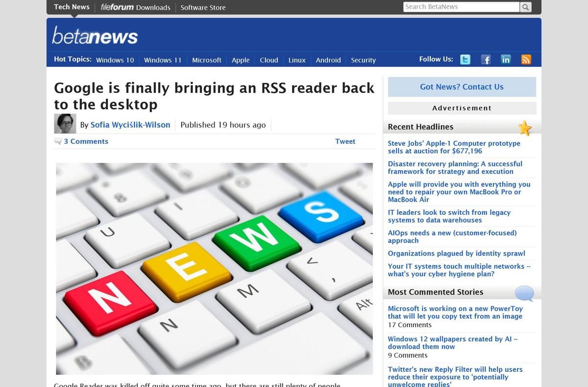The width and height of the screenshot is (588, 387).
Task: Open the Disaster recovery planning headline
Action: 455,168
